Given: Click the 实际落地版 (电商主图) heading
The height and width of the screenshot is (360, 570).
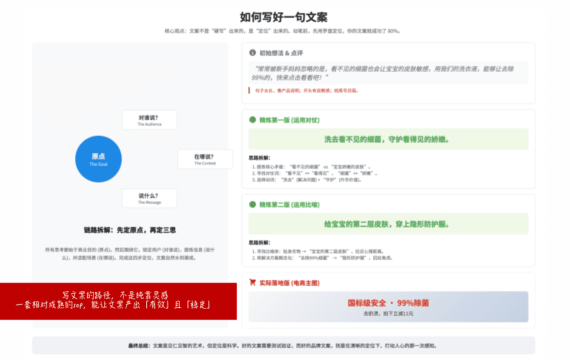Looking at the screenshot, I should [289, 283].
